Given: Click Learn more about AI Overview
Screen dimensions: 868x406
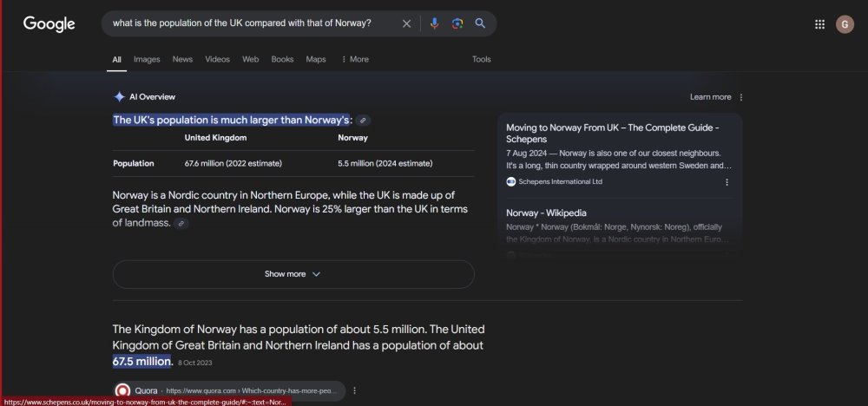Looking at the screenshot, I should 710,97.
